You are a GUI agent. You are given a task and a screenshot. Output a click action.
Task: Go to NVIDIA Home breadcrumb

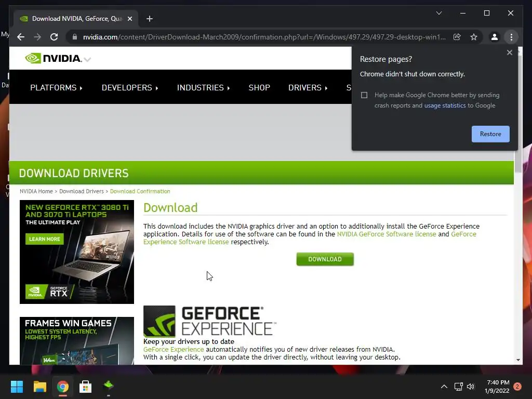(36, 191)
